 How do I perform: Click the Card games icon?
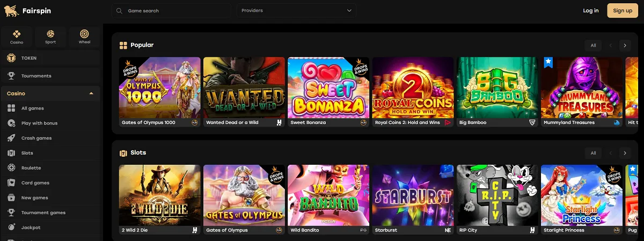coord(11,183)
